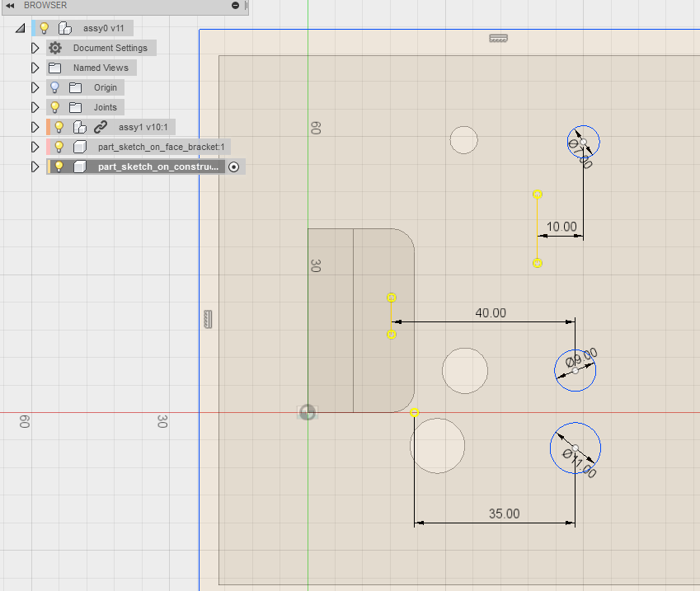
Task: Click a yellow coincident constraint glyph near 10.00 dimension
Action: point(538,195)
